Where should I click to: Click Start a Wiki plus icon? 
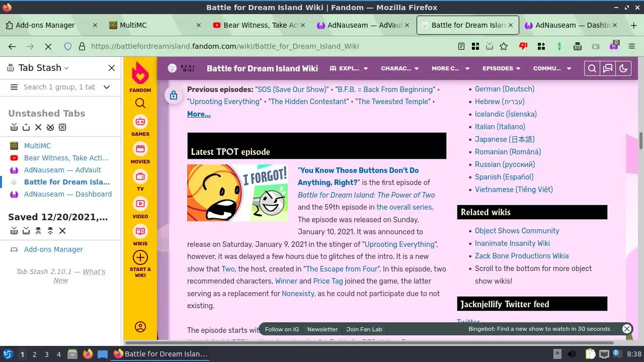140,258
